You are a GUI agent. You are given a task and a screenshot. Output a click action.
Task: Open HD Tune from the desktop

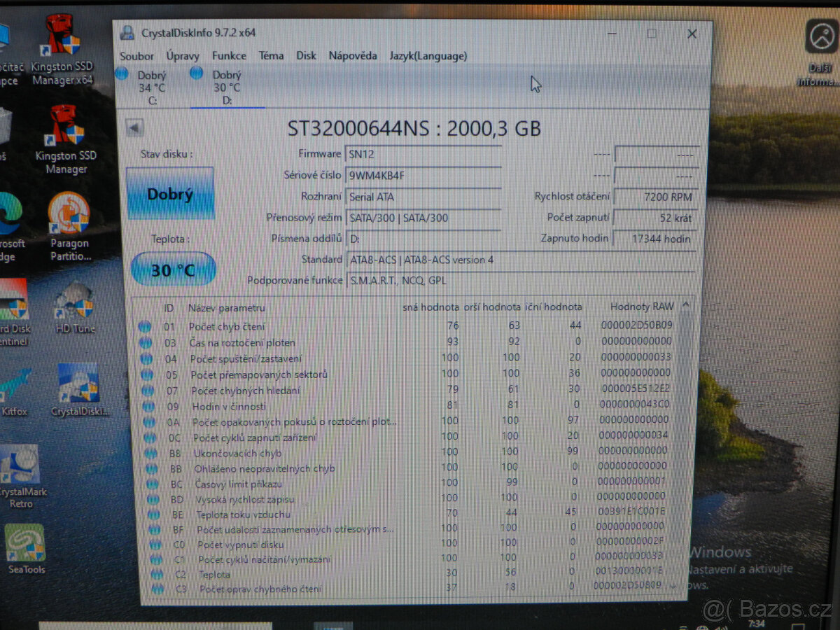coord(74,301)
